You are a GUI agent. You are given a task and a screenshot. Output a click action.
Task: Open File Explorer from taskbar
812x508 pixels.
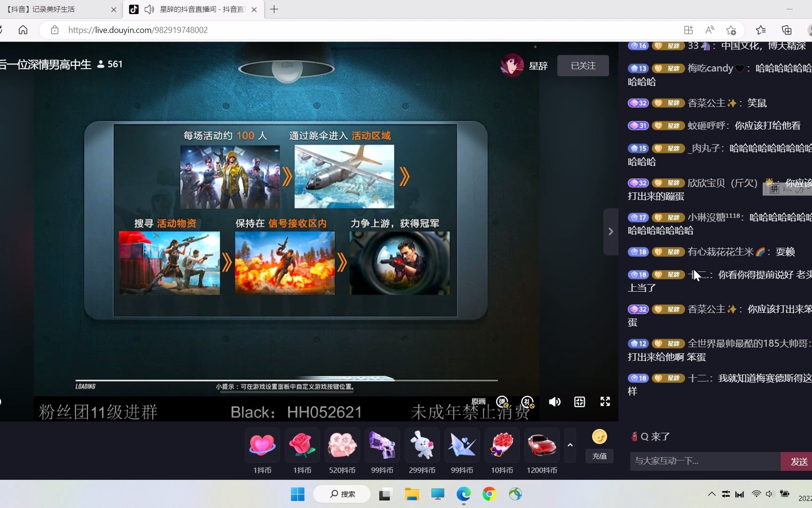click(x=412, y=494)
